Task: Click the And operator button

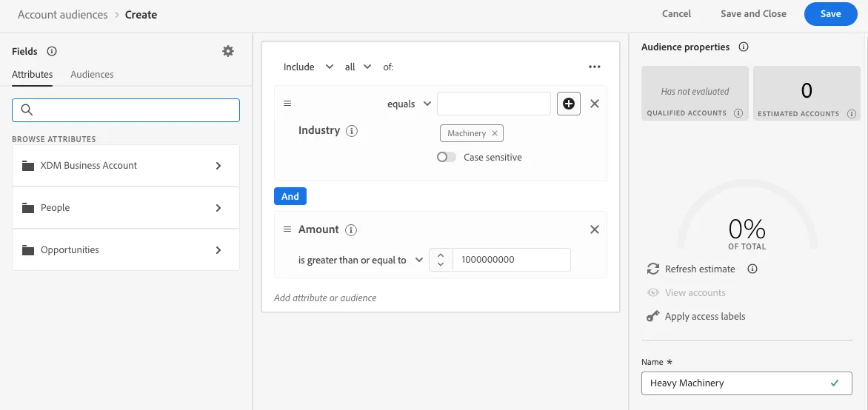Action: [290, 196]
